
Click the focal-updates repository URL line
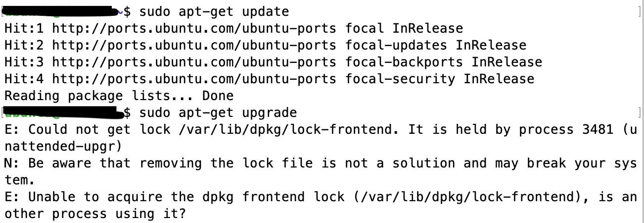[289, 45]
